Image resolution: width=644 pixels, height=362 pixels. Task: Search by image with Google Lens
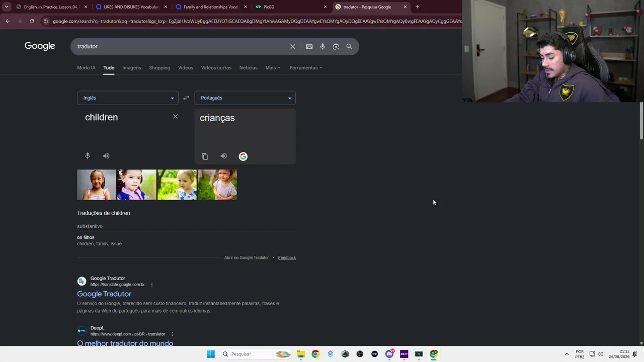pyautogui.click(x=336, y=46)
